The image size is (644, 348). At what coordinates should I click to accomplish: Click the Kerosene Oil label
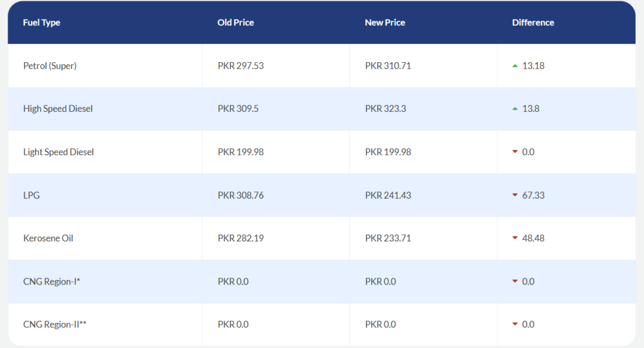48,239
